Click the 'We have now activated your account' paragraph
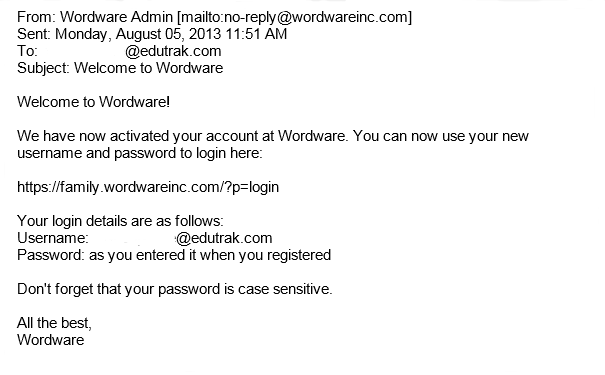Screen dimensions: 605x375 (x=273, y=136)
